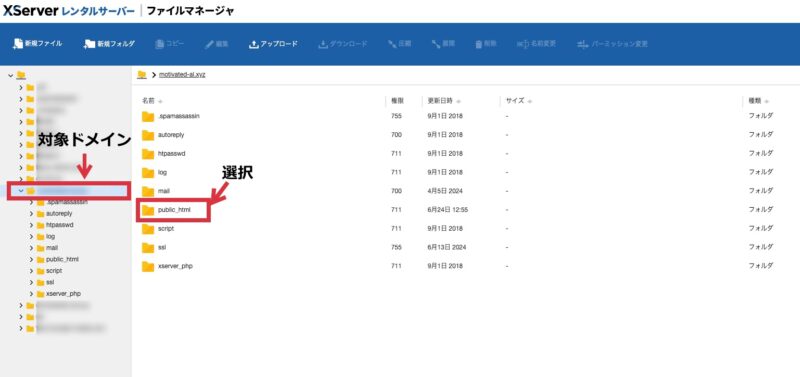
Task: Select the .spamassassin folder icon in file list
Action: point(148,116)
